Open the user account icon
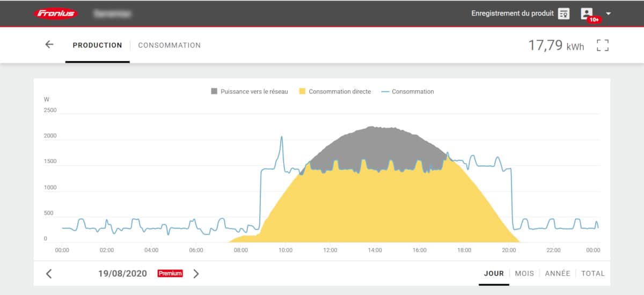 point(587,14)
